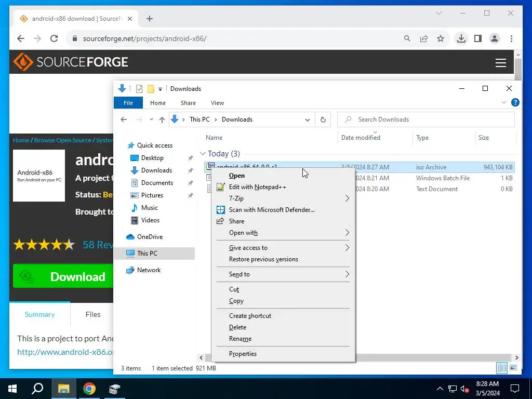Choose Edit with Notepad++
This screenshot has height=399, width=532.
click(283, 187)
